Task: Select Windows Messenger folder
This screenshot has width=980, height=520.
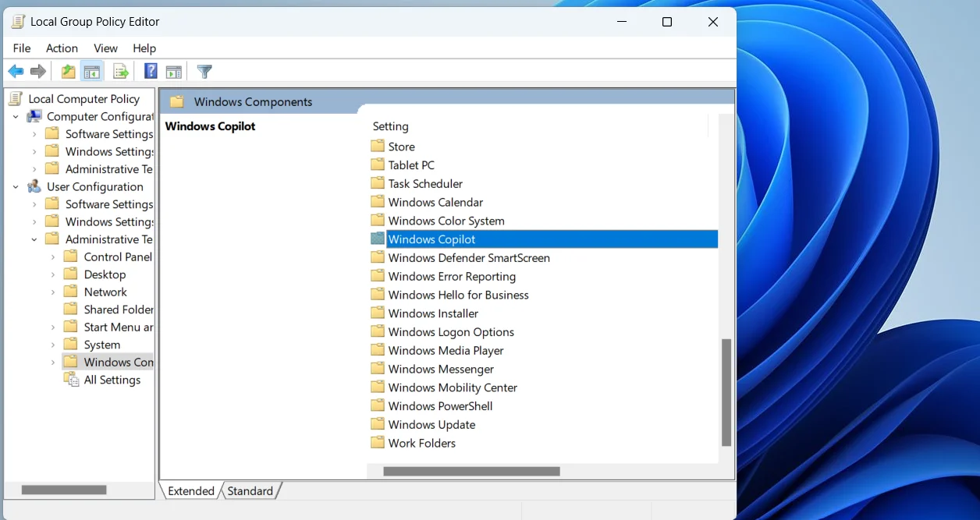Action: click(441, 369)
